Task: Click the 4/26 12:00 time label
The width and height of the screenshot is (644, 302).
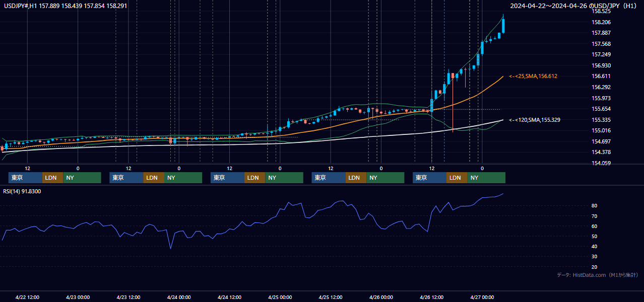Action: [x=432, y=297]
